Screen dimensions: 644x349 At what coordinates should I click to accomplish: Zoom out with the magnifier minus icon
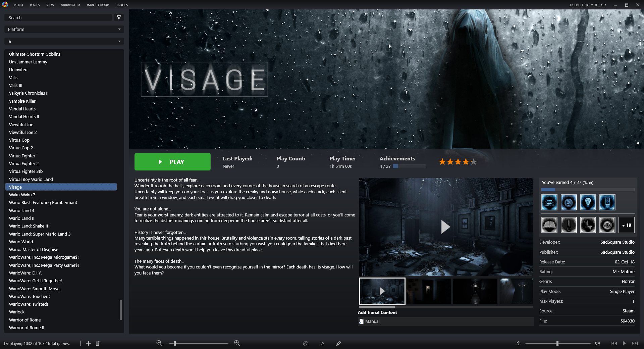[159, 343]
